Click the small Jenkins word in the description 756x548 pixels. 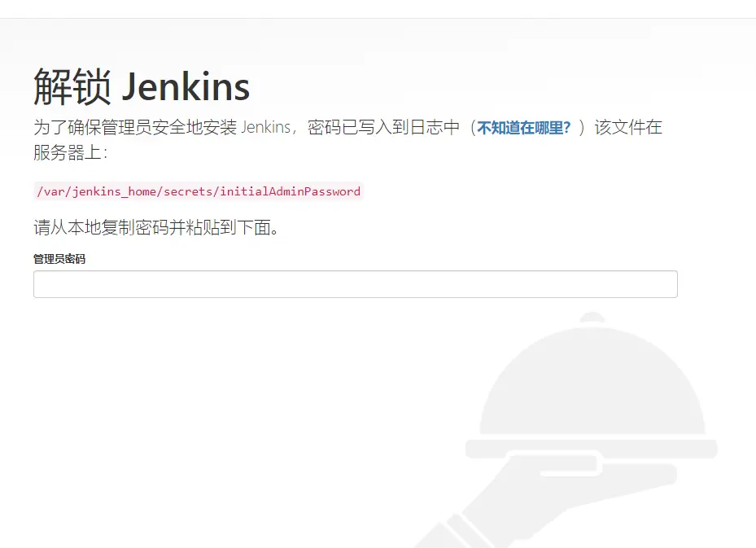click(x=265, y=128)
